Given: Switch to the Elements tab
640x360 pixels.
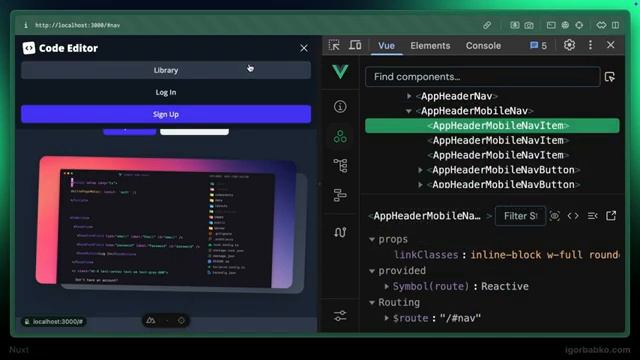Looking at the screenshot, I should [x=430, y=46].
